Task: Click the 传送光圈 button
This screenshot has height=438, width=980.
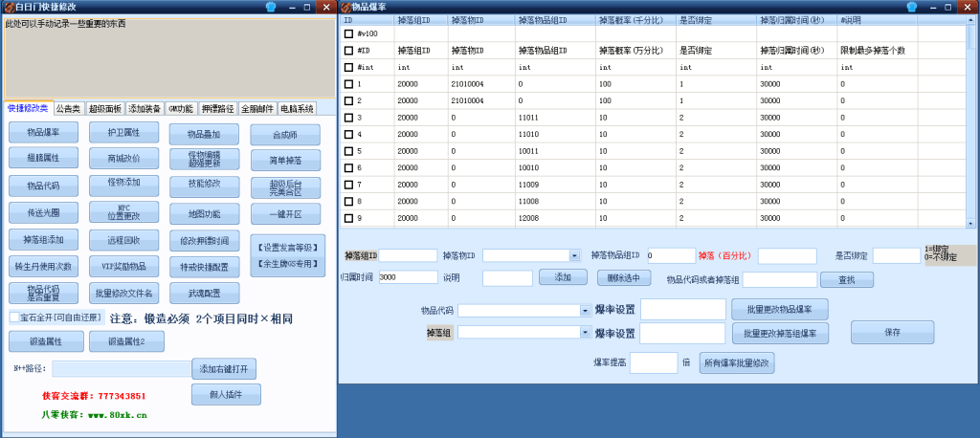Action: coord(44,213)
